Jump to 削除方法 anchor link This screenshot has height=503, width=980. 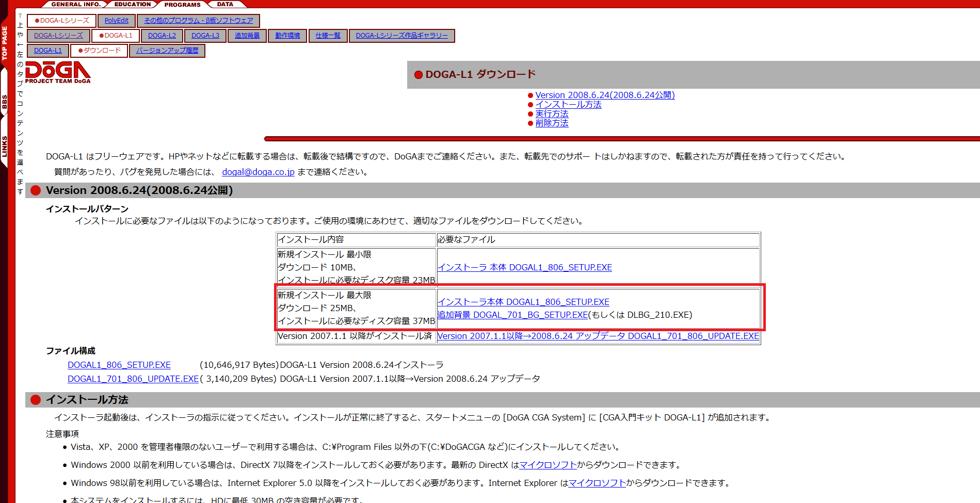[552, 123]
